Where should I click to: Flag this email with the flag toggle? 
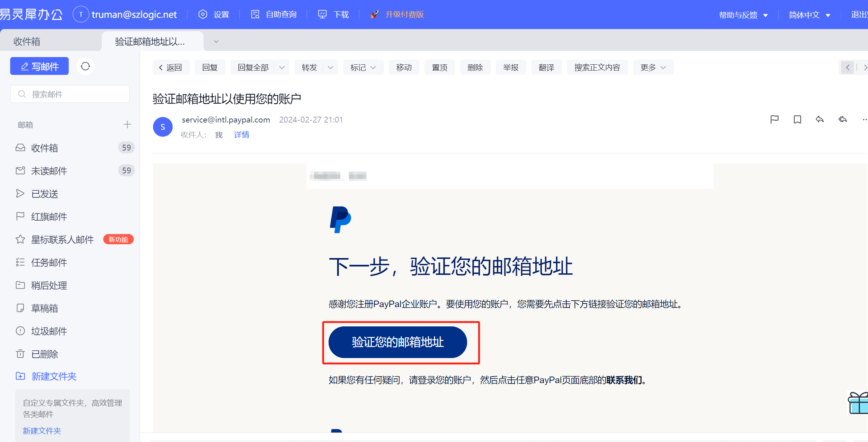pyautogui.click(x=775, y=119)
